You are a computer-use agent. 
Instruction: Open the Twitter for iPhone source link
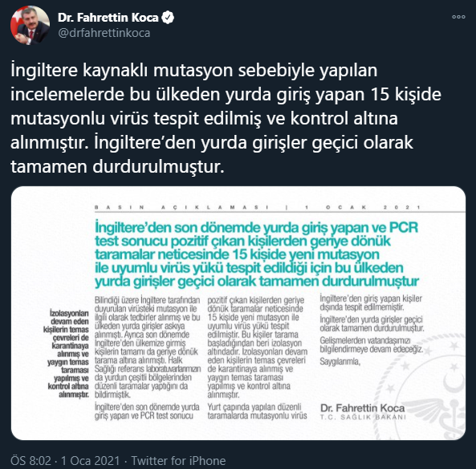pyautogui.click(x=178, y=460)
